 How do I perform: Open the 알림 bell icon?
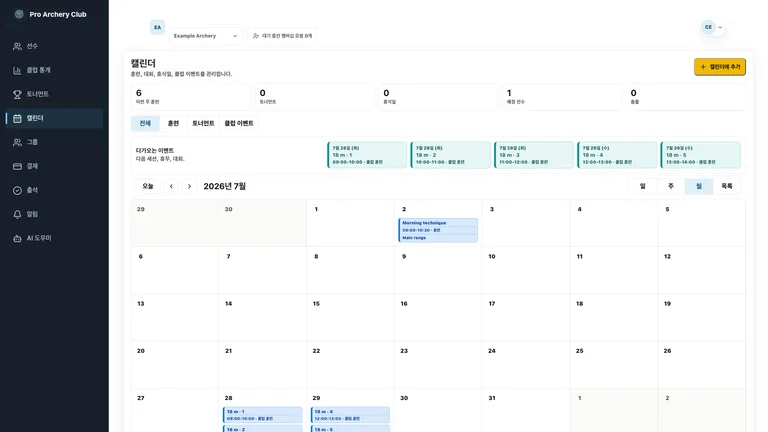coord(17,214)
